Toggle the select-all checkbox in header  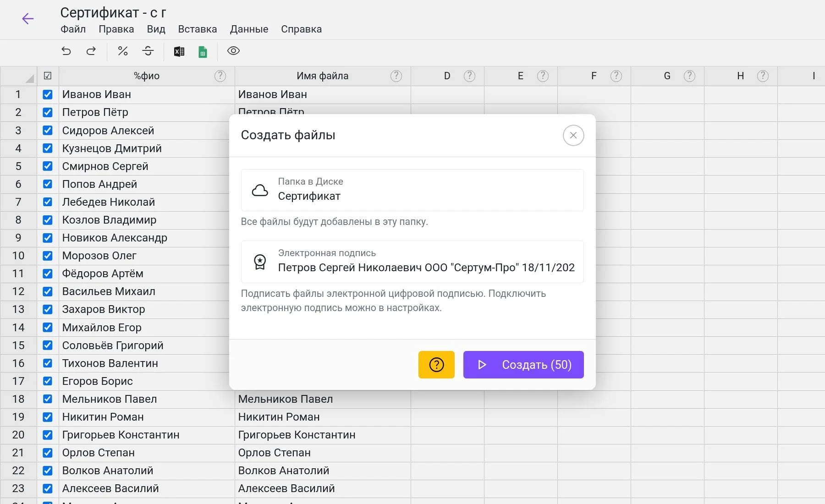click(48, 76)
